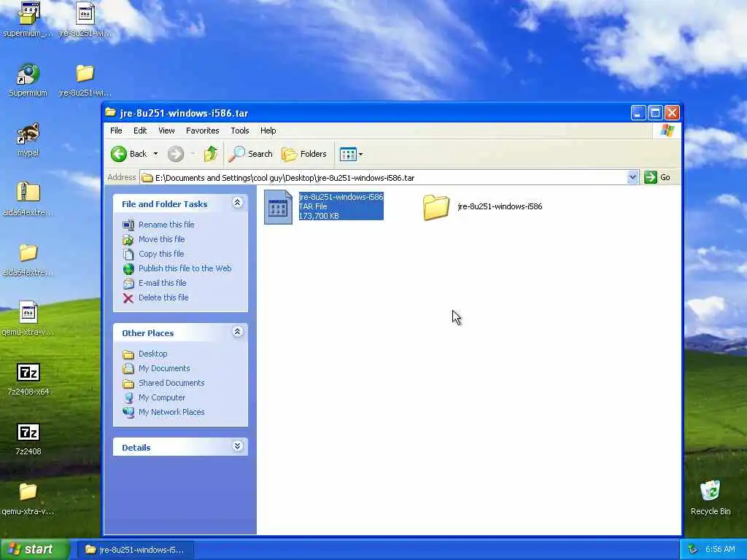The height and width of the screenshot is (560, 747).
Task: Select the aida64extreme zip desktop icon
Action: pyautogui.click(x=28, y=198)
